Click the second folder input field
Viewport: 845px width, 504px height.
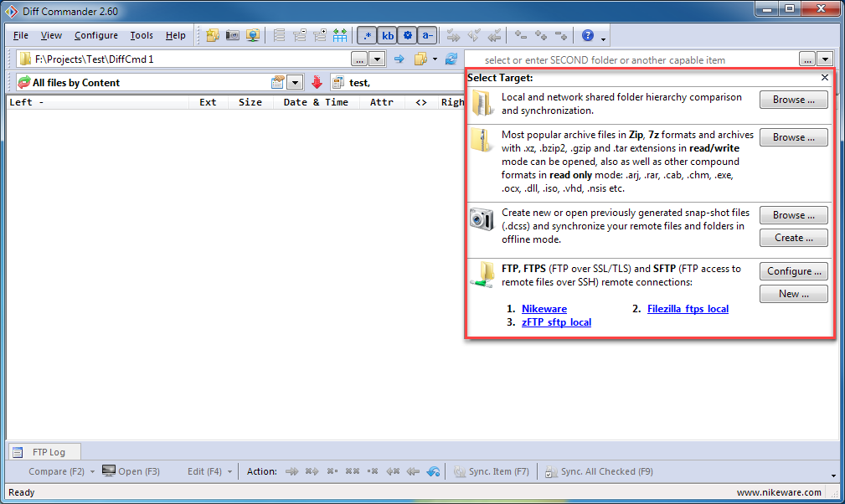pyautogui.click(x=628, y=59)
